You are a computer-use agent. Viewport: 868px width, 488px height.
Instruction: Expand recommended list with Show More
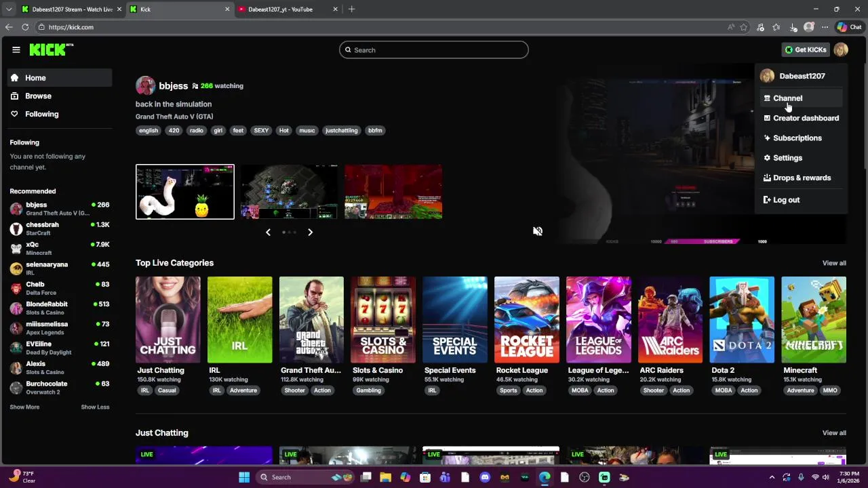pos(24,407)
